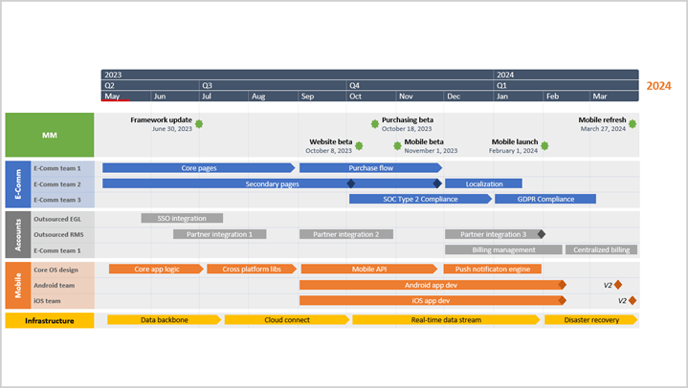The image size is (688, 388).
Task: Select the Android app dev bar
Action: point(431,285)
